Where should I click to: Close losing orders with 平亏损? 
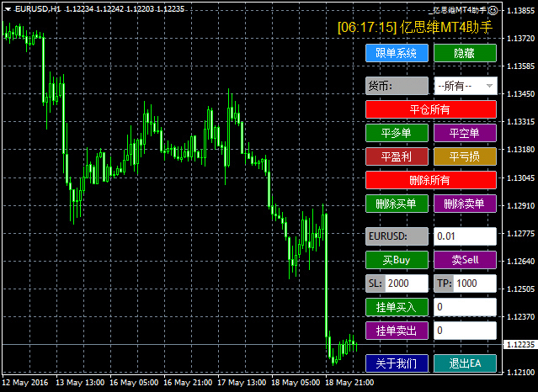click(465, 156)
